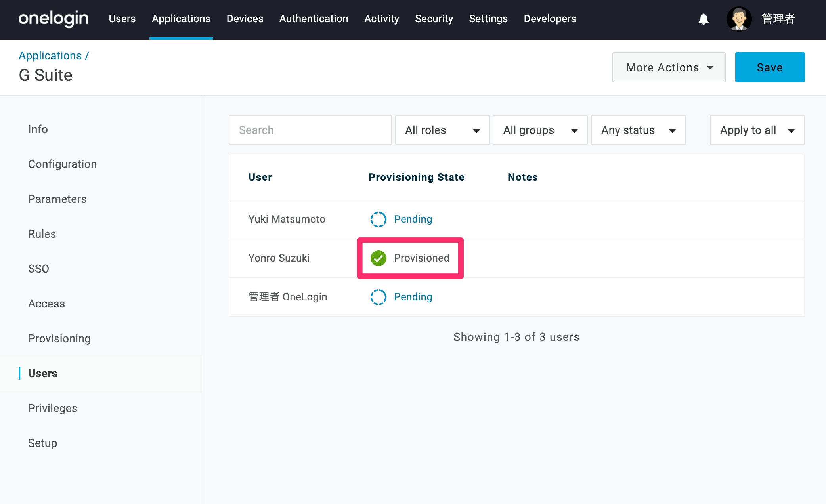Expand the More Actions dropdown
The height and width of the screenshot is (504, 826).
669,67
